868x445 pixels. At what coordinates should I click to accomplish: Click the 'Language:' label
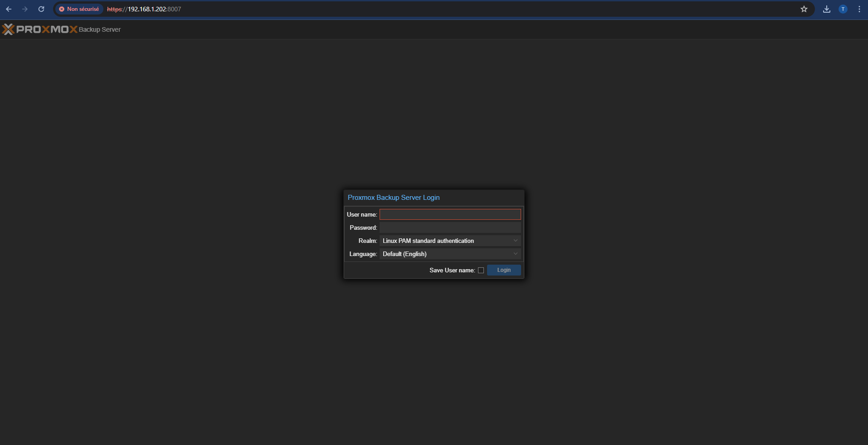coord(363,254)
